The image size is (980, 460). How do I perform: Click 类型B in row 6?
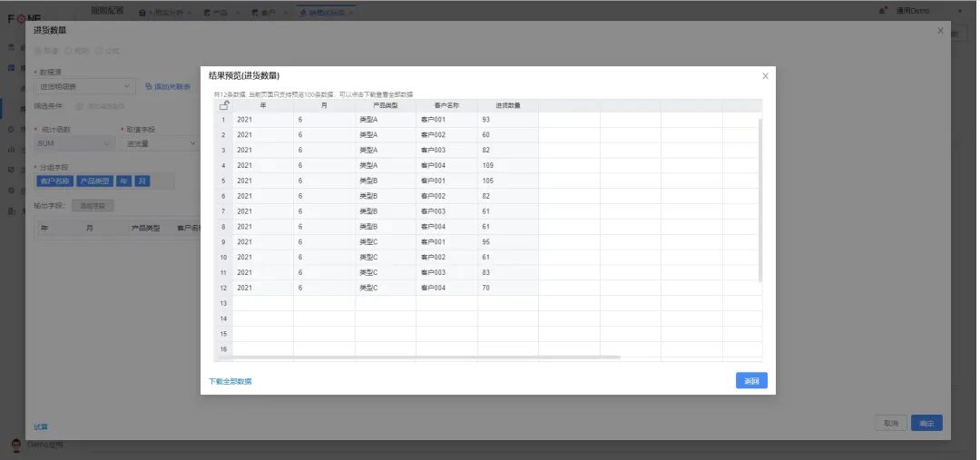pyautogui.click(x=386, y=196)
